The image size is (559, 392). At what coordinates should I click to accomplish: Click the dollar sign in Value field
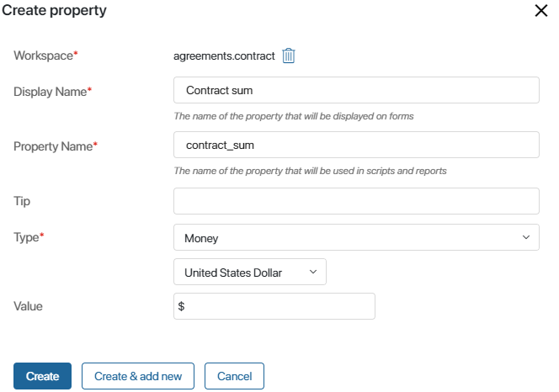(181, 306)
